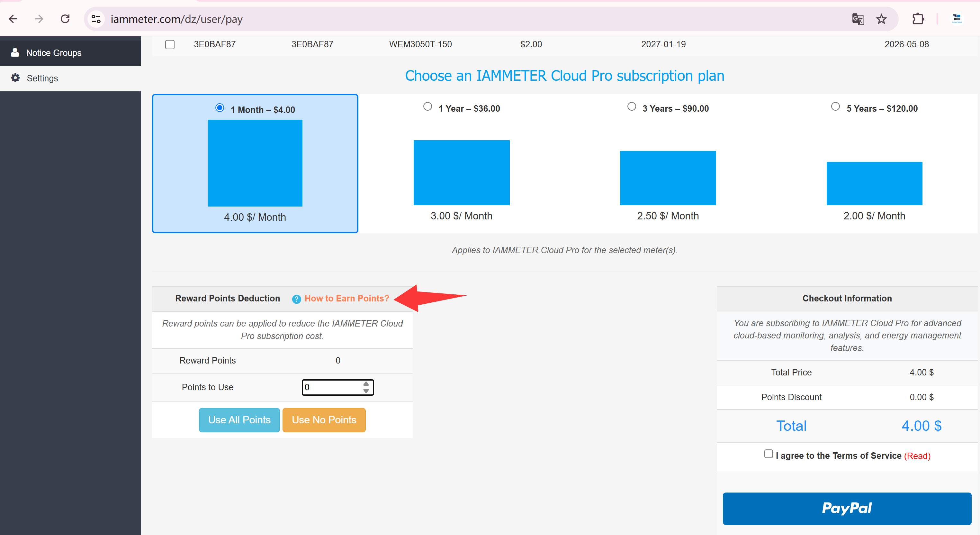Viewport: 980px width, 535px height.
Task: Click the Notice Groups user icon
Action: [x=15, y=52]
